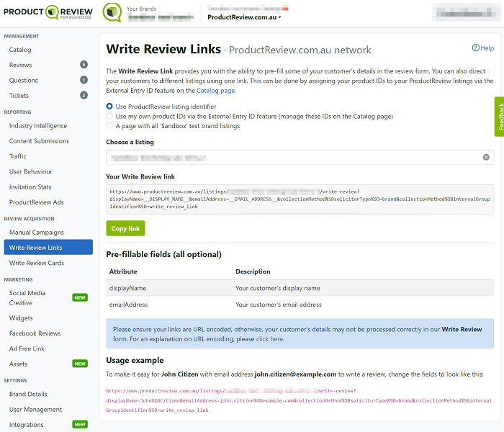Open Write Review Cards
Image resolution: width=504 pixels, height=432 pixels.
pyautogui.click(x=37, y=263)
